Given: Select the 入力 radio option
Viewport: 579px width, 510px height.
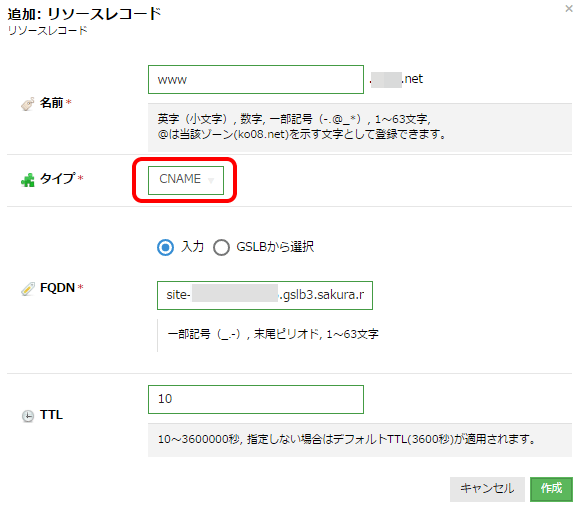Looking at the screenshot, I should pyautogui.click(x=165, y=247).
